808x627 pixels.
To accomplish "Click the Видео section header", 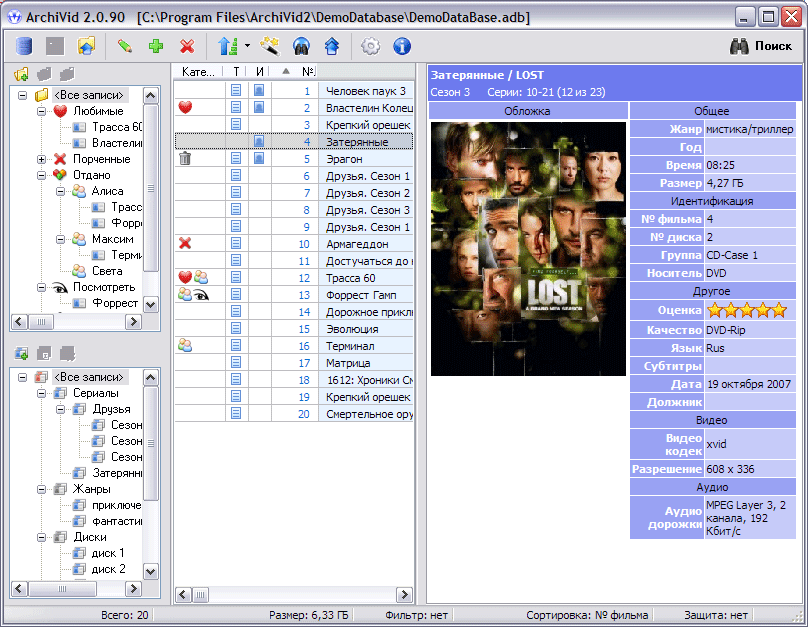I will coord(712,420).
